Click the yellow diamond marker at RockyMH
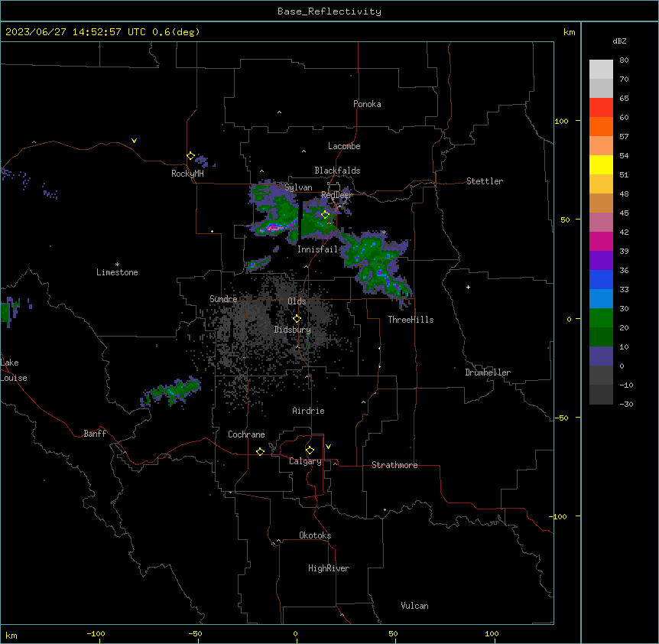The width and height of the screenshot is (659, 644). [x=191, y=156]
